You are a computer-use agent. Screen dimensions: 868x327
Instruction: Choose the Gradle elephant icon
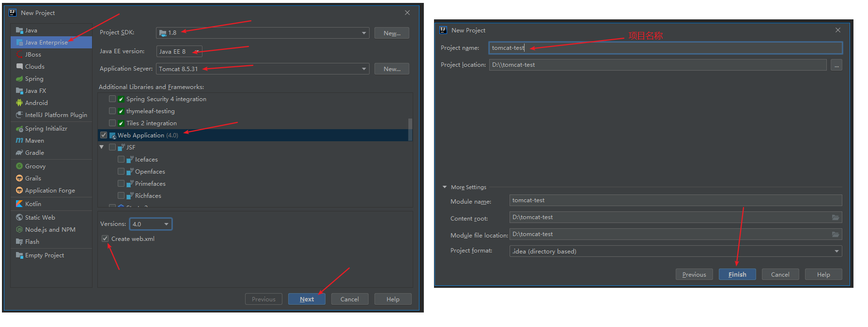coord(19,153)
